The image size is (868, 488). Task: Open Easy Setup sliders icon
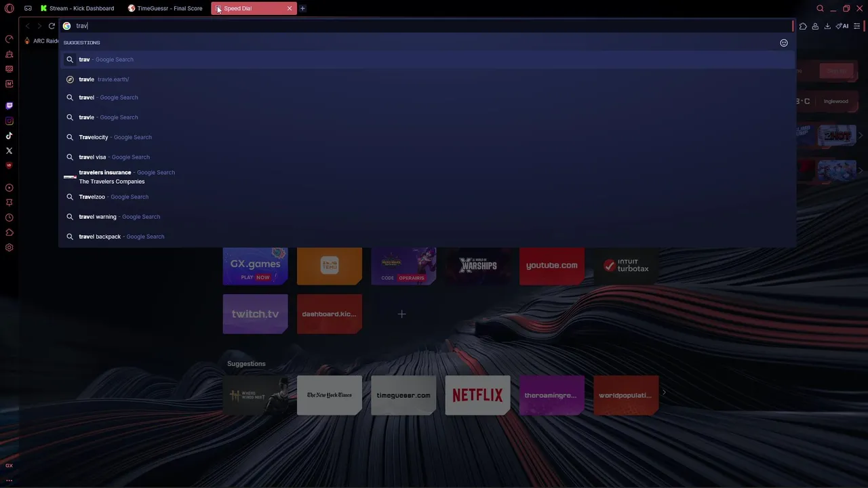tap(857, 26)
